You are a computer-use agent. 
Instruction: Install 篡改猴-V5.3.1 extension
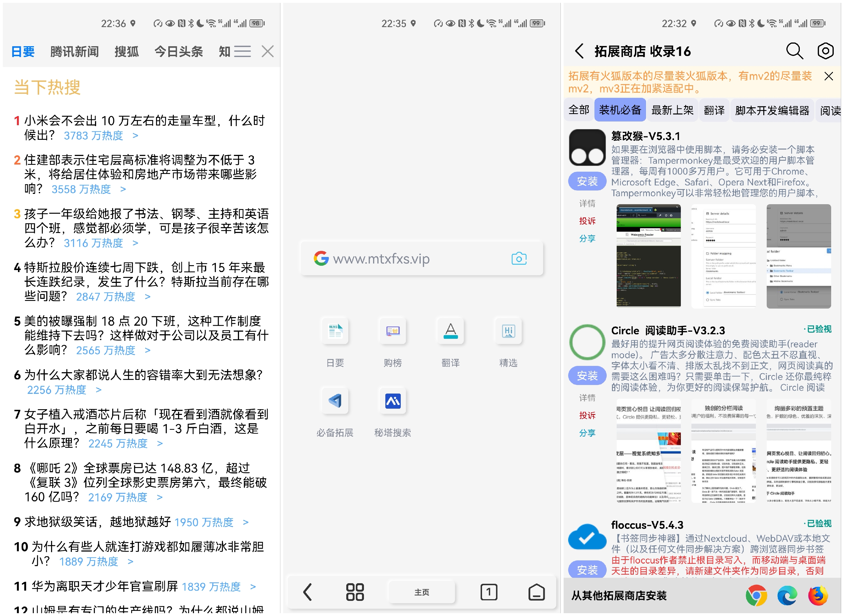[587, 181]
